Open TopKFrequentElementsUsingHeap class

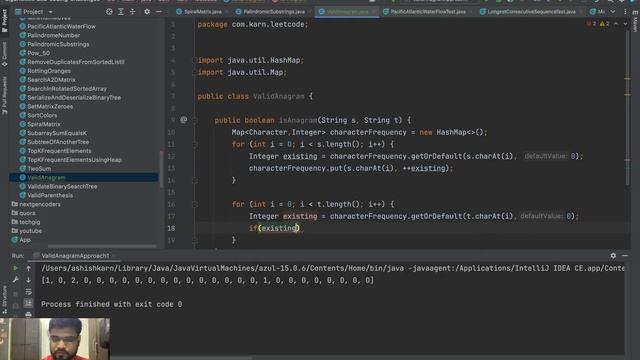click(x=74, y=160)
